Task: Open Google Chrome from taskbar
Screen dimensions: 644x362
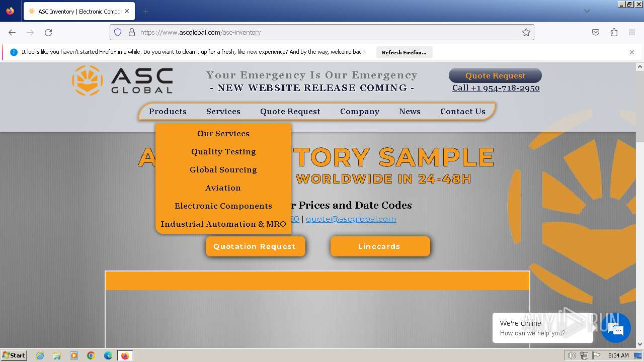Action: (91, 355)
